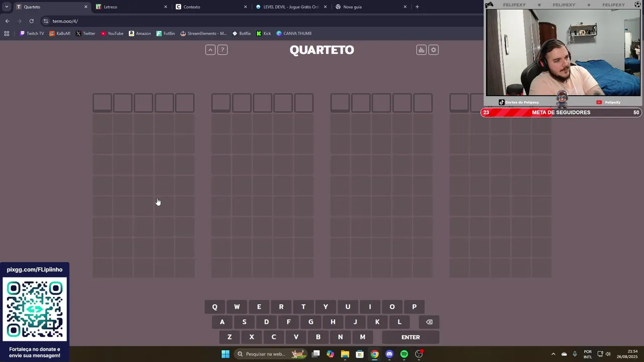The width and height of the screenshot is (644, 362).
Task: Open the POR INTL language switcher
Action: 588,354
